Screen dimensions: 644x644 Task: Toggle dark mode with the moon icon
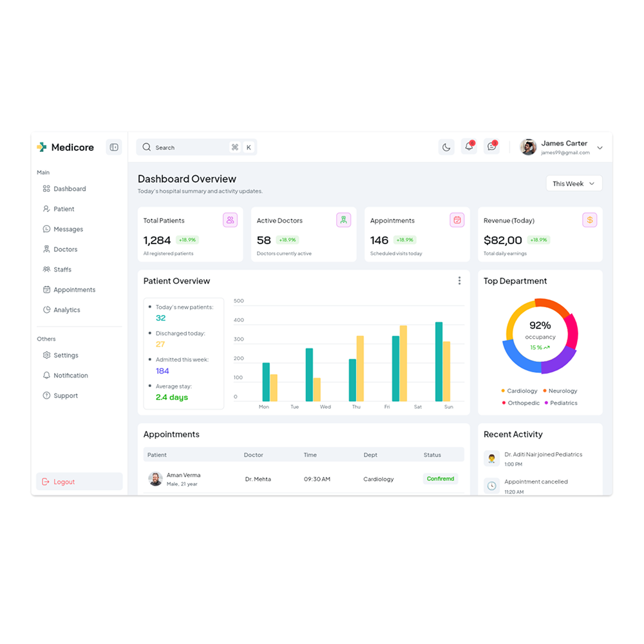(446, 147)
